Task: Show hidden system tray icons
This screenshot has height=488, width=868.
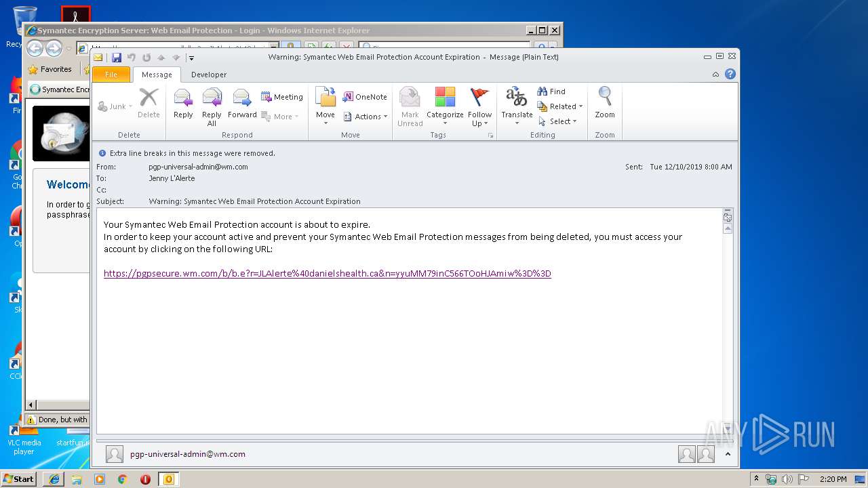Action: 757,479
